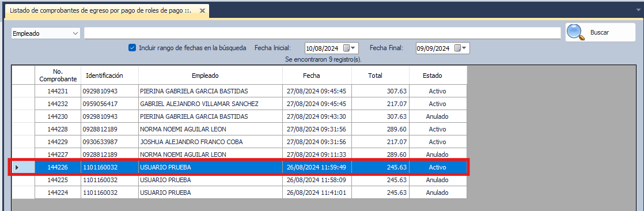Select comprobante 144228 cell
The image size is (644, 211).
pos(58,129)
